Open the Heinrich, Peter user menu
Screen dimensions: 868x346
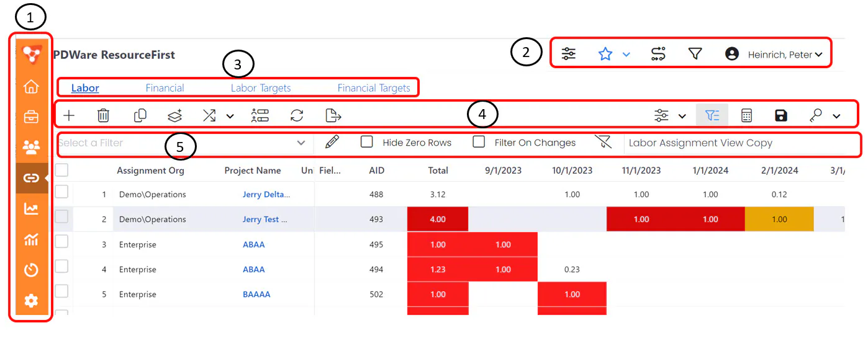click(x=774, y=55)
